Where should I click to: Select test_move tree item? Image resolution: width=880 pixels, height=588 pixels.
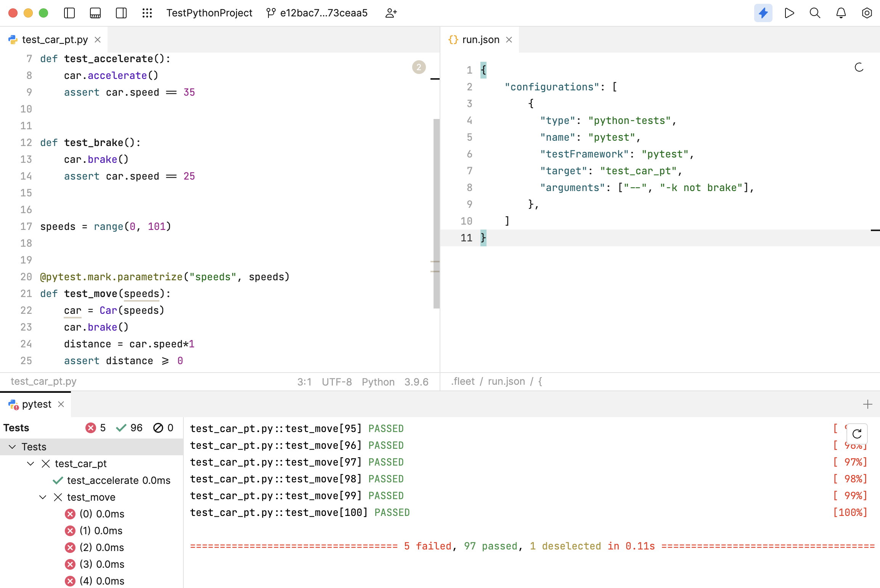coord(91,497)
